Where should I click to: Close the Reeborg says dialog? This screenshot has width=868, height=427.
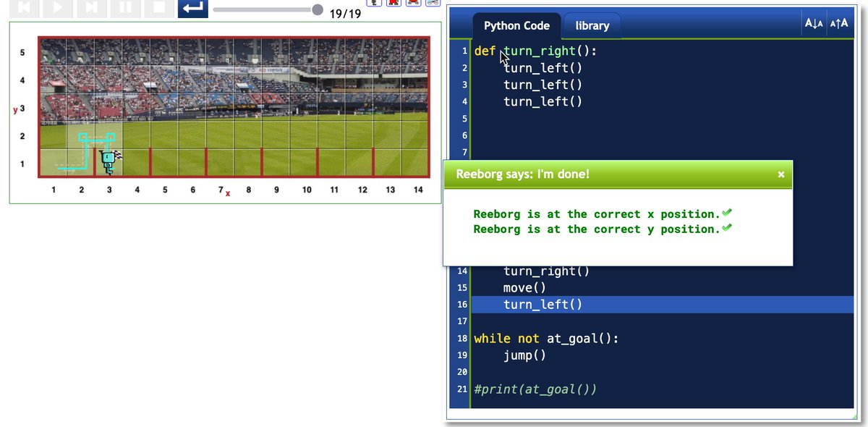pyautogui.click(x=780, y=174)
